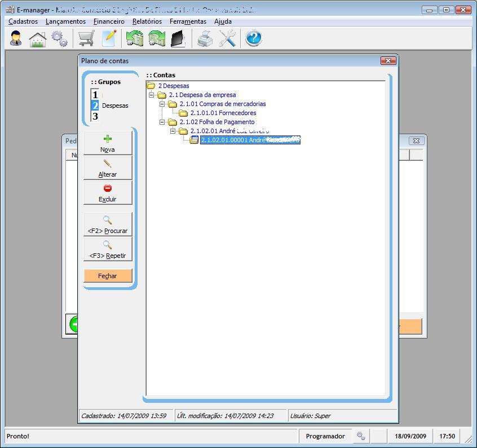Collapse the 2.1 Despesa da empresa node
The height and width of the screenshot is (448, 477).
click(151, 95)
